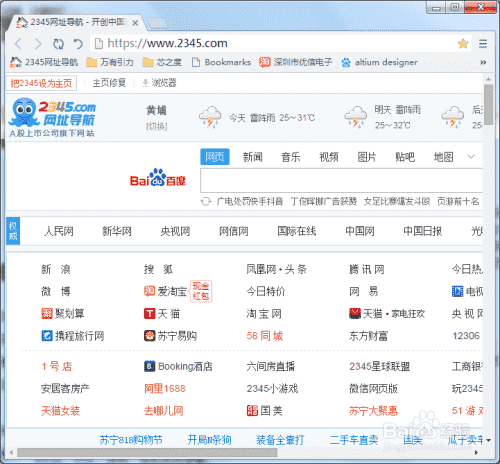Select the 新闻 search tab
The image size is (500, 464).
[253, 157]
